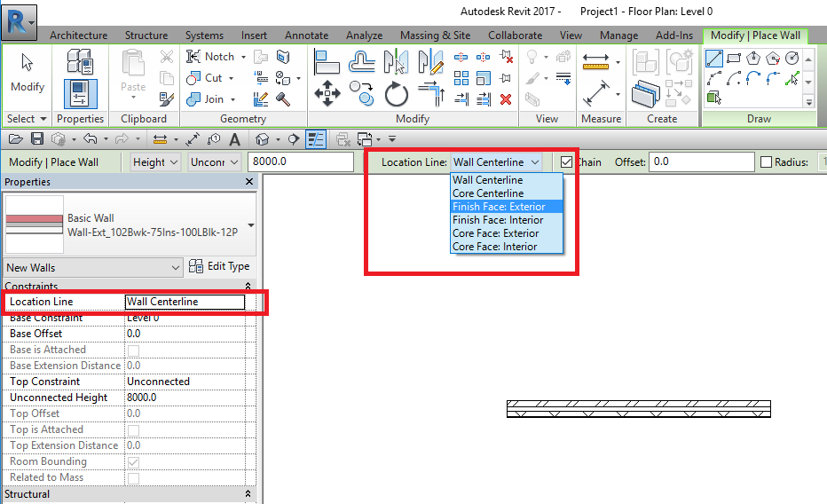The height and width of the screenshot is (504, 827).
Task: Click the Save icon in quick access toolbar
Action: pos(37,139)
